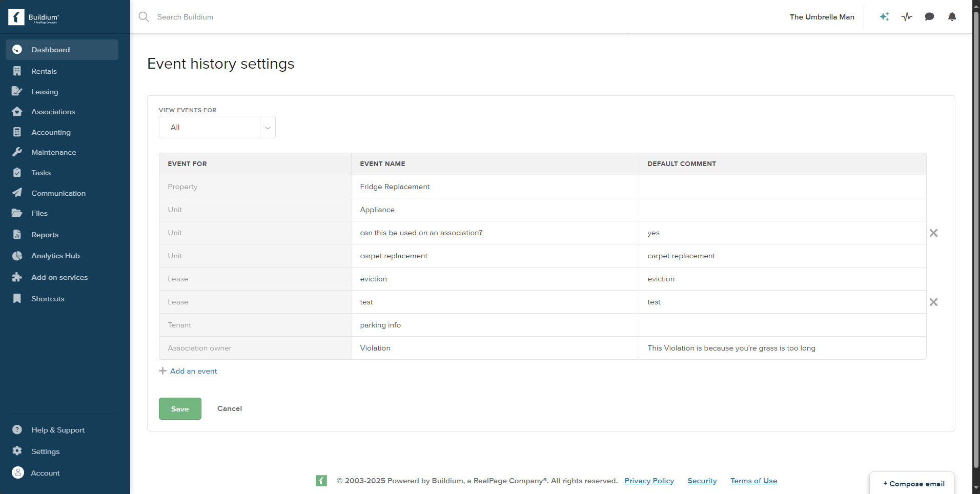Image resolution: width=980 pixels, height=494 pixels.
Task: Cancel the event history changes
Action: [x=229, y=408]
